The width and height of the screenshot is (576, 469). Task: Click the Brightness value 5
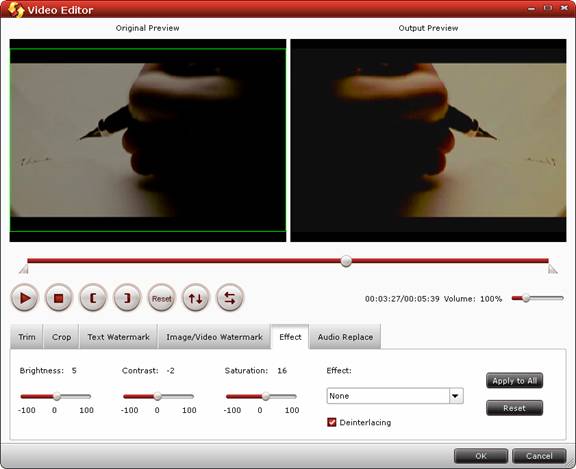[x=74, y=371]
